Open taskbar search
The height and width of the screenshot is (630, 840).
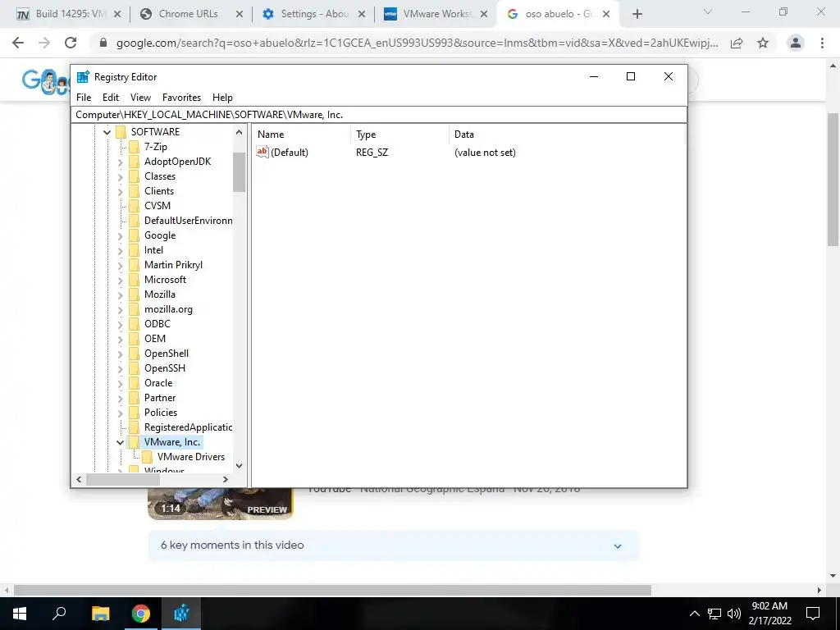coord(59,614)
